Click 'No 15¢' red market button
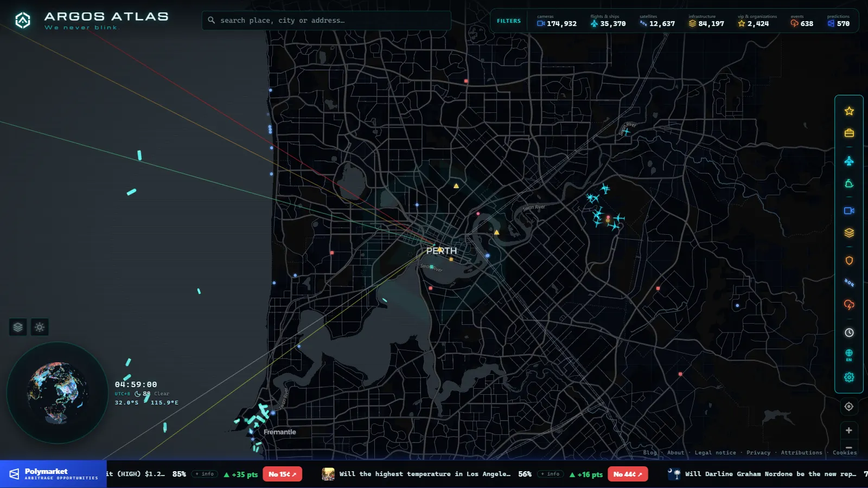 pos(283,474)
